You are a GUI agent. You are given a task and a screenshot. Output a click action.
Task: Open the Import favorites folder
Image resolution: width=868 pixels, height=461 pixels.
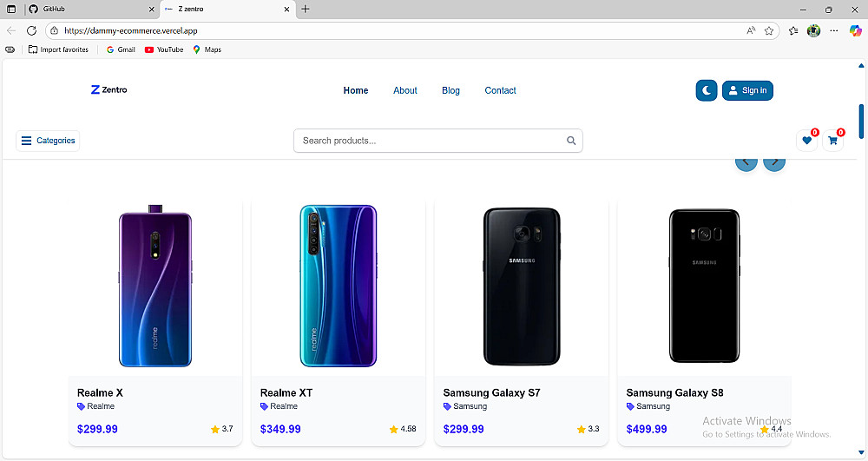58,49
